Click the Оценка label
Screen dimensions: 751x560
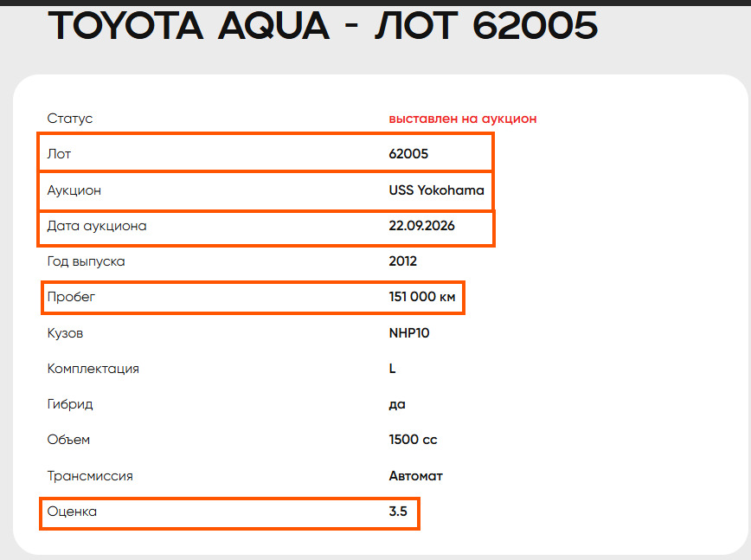click(72, 512)
